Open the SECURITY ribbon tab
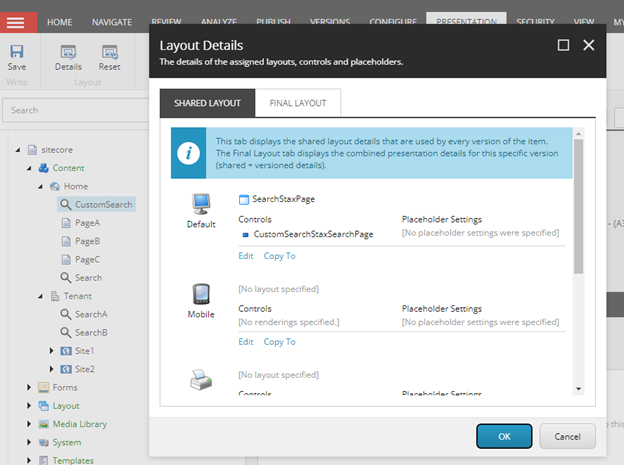Screen dimensions: 624x465 click(535, 19)
